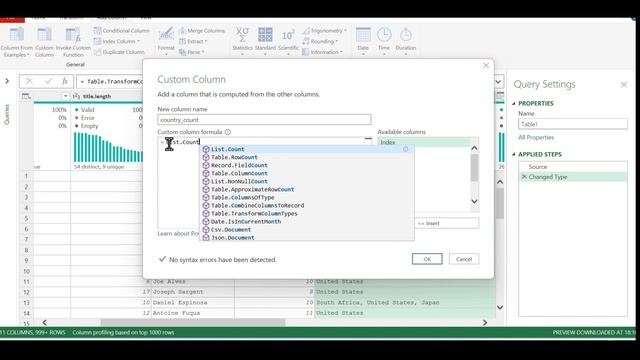Choose Table.ColumnCount suggestion
Image resolution: width=640 pixels, height=360 pixels.
coord(307,173)
